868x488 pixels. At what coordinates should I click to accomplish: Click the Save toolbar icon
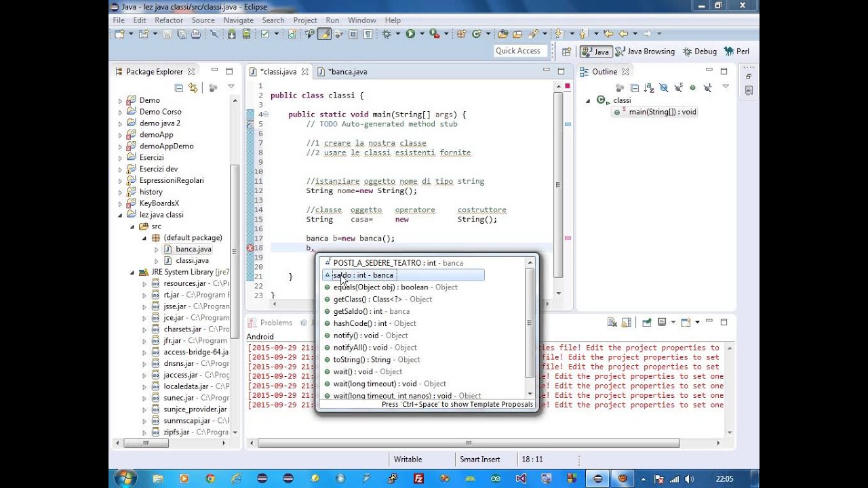(167, 34)
